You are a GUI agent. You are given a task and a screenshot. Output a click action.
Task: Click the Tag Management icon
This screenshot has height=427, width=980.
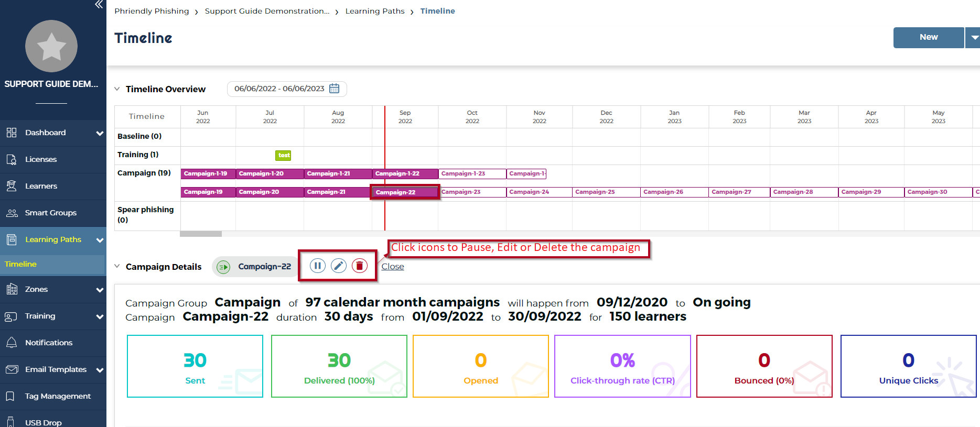coord(10,396)
